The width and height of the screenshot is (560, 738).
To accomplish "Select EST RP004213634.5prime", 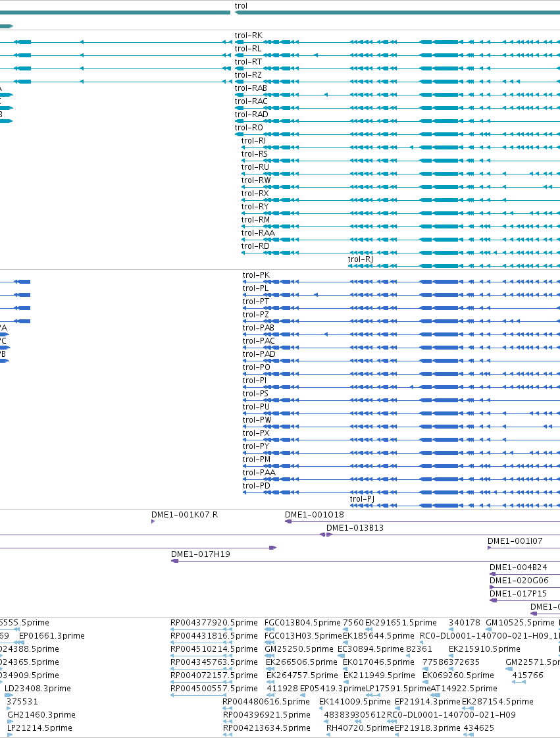I will point(267,729).
